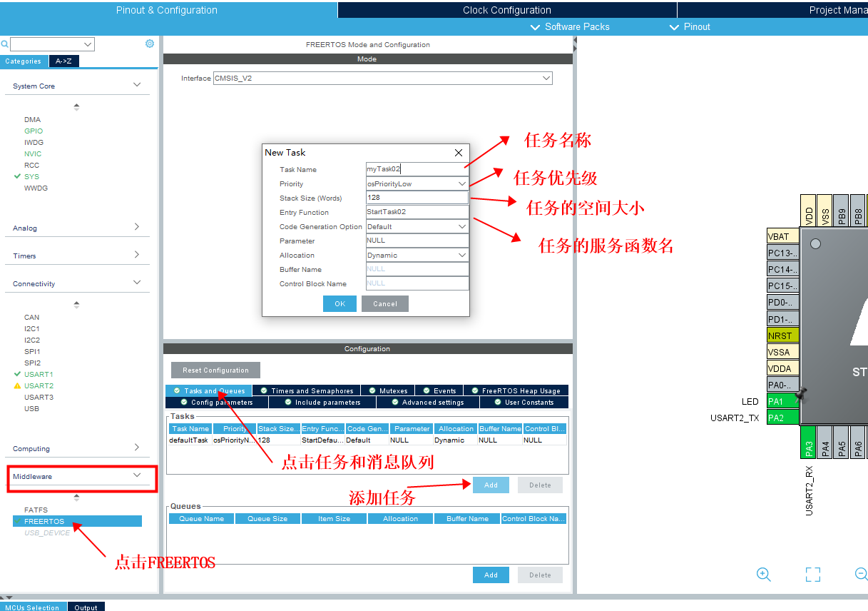
Task: Open User Constants tab
Action: [x=524, y=402]
